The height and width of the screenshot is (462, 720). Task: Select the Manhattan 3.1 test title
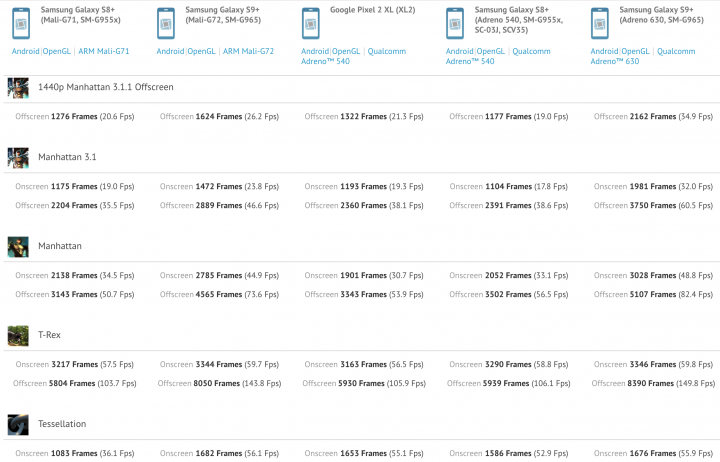[x=67, y=157]
